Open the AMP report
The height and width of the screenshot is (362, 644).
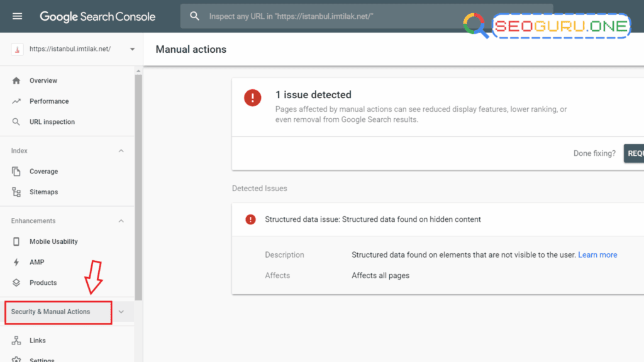pyautogui.click(x=36, y=262)
